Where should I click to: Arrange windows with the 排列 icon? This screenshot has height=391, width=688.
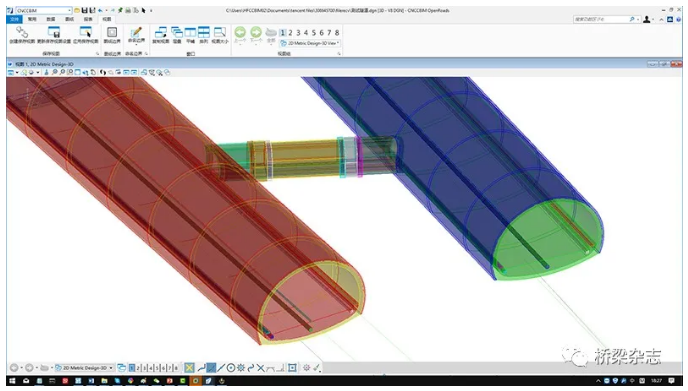pyautogui.click(x=204, y=32)
